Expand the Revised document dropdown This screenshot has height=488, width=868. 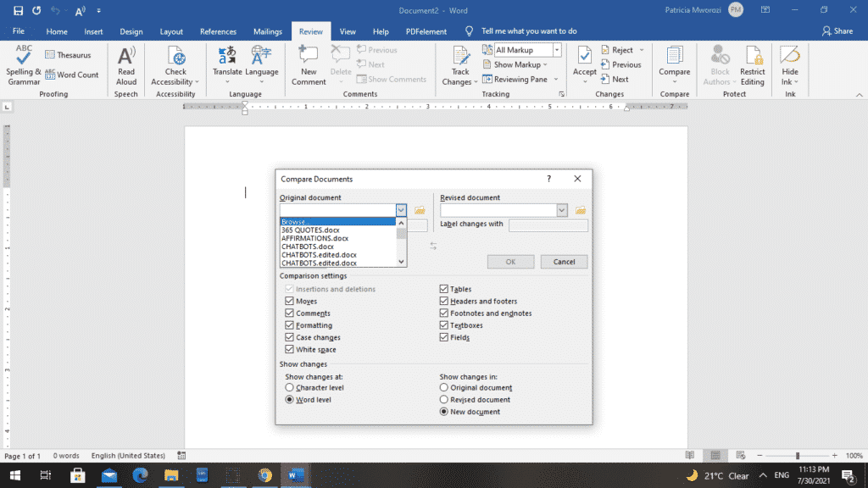[562, 210]
